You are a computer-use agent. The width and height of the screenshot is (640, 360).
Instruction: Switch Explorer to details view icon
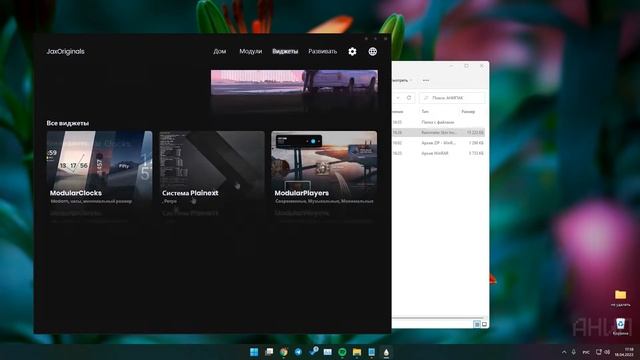(x=477, y=324)
